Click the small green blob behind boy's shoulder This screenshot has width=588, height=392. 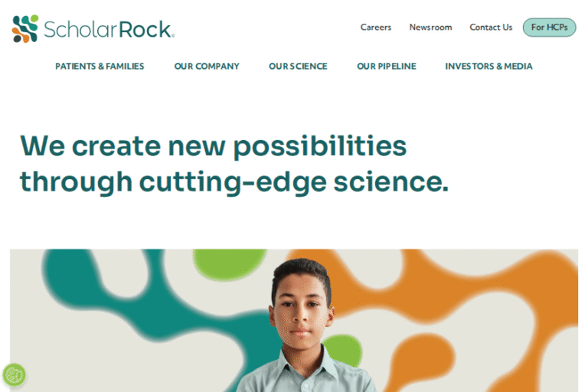343,351
